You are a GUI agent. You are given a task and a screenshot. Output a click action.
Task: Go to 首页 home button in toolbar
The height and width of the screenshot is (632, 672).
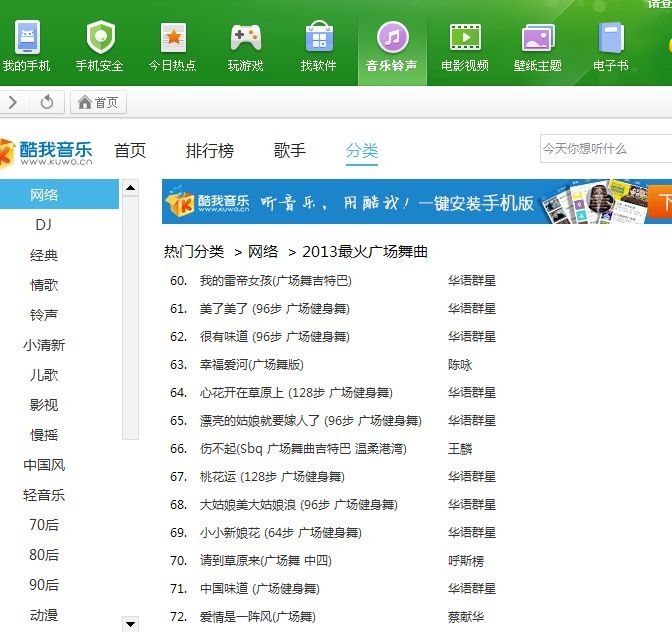[x=98, y=102]
